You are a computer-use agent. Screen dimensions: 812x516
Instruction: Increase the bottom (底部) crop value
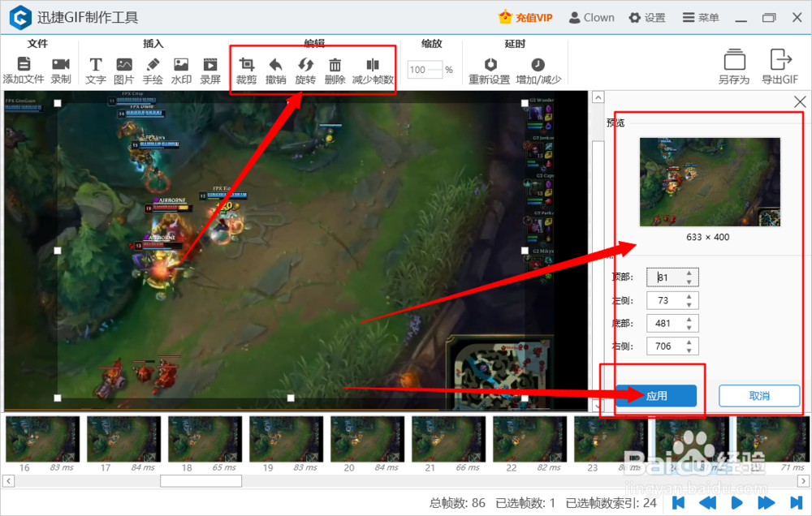pos(689,319)
